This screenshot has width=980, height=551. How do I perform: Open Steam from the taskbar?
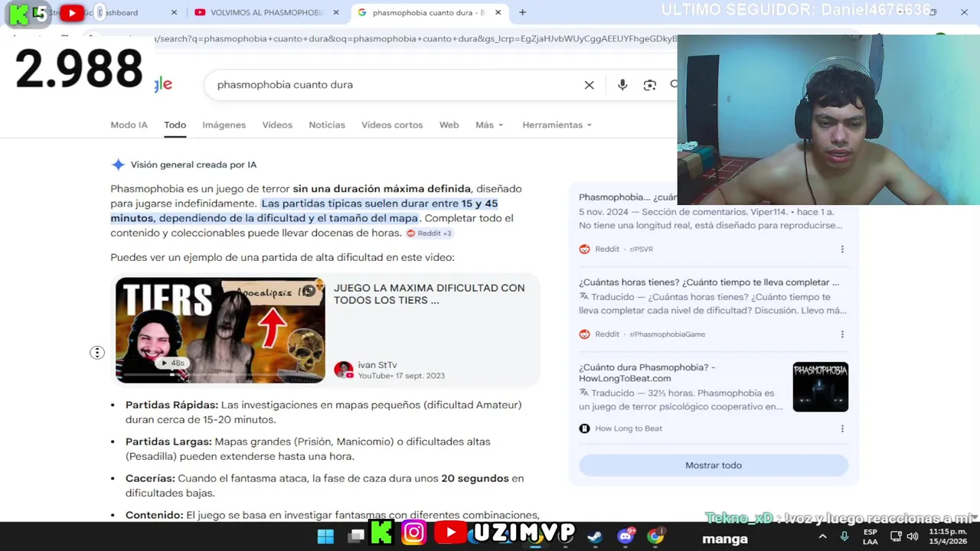(x=594, y=536)
